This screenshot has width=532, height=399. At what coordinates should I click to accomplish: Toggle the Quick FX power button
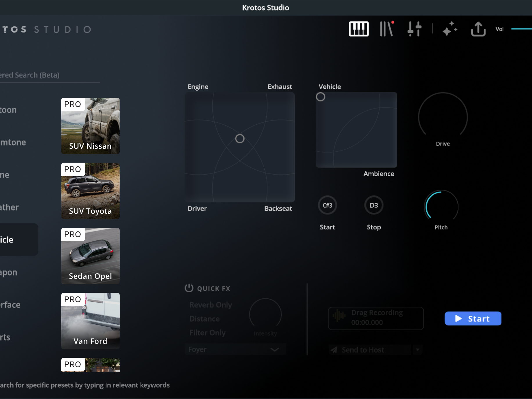pyautogui.click(x=189, y=288)
